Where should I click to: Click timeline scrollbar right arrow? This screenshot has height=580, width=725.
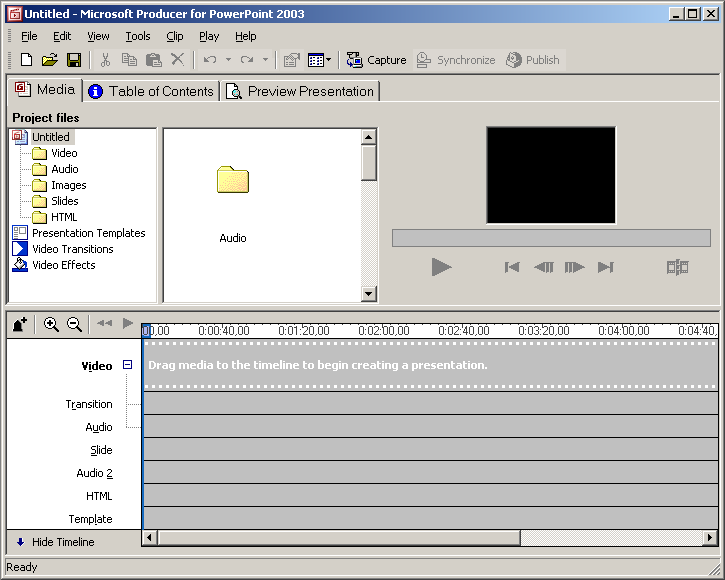[710, 537]
